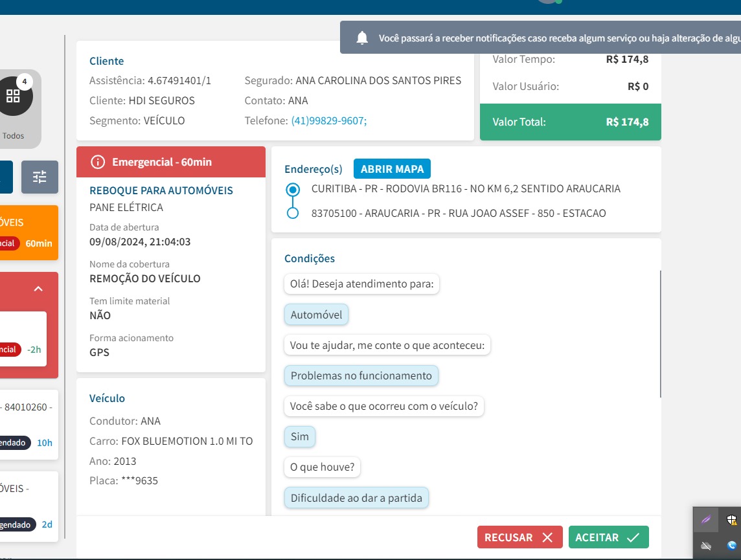Screen dimensions: 741x560
Task: Click the Dificuldade ao dar a partida chip
Action: tap(356, 498)
